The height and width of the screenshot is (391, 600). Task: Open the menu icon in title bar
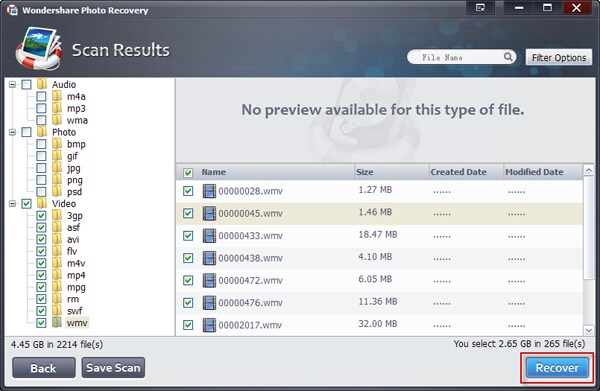pos(480,8)
